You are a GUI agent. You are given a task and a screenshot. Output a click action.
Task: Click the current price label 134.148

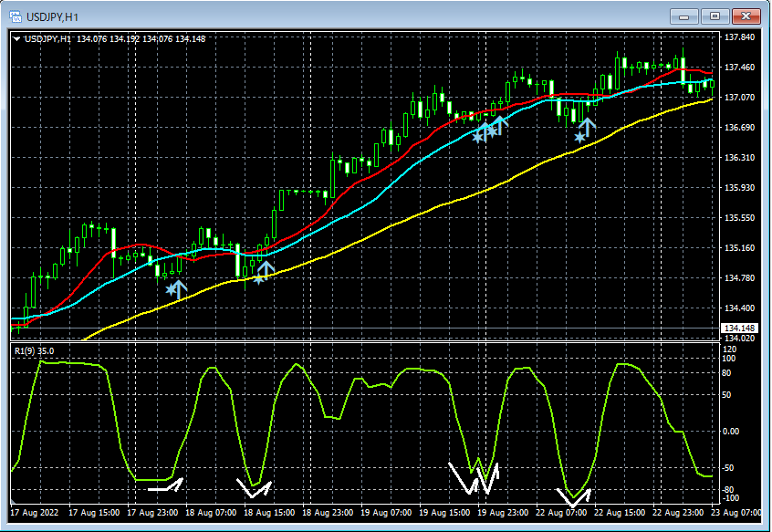740,329
